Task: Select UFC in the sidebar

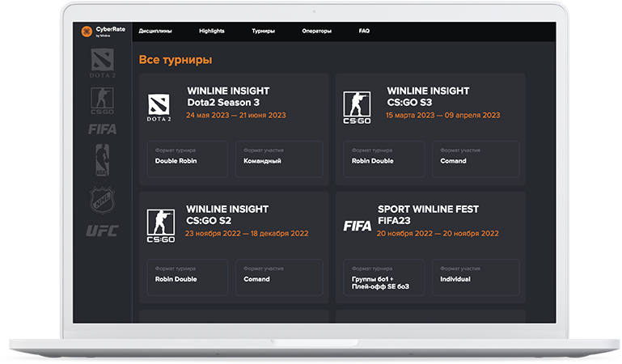Action: tap(103, 231)
